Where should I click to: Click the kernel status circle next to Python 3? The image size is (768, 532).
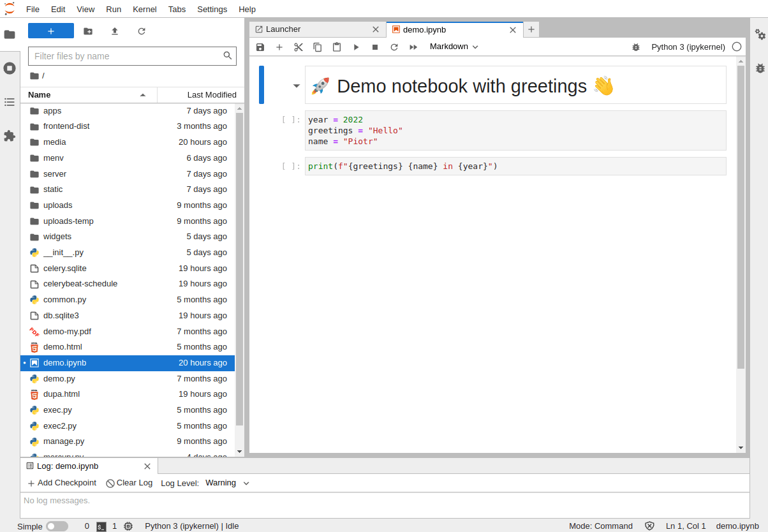[x=737, y=47]
